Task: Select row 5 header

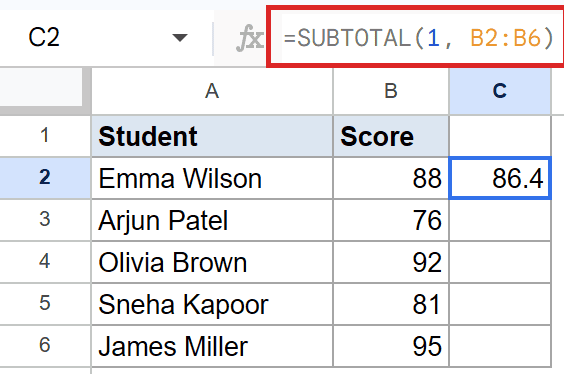Action: point(45,304)
